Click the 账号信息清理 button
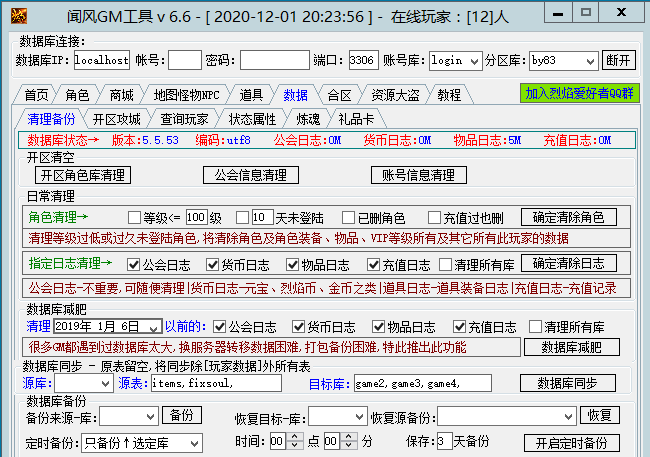This screenshot has width=650, height=457. [x=419, y=175]
